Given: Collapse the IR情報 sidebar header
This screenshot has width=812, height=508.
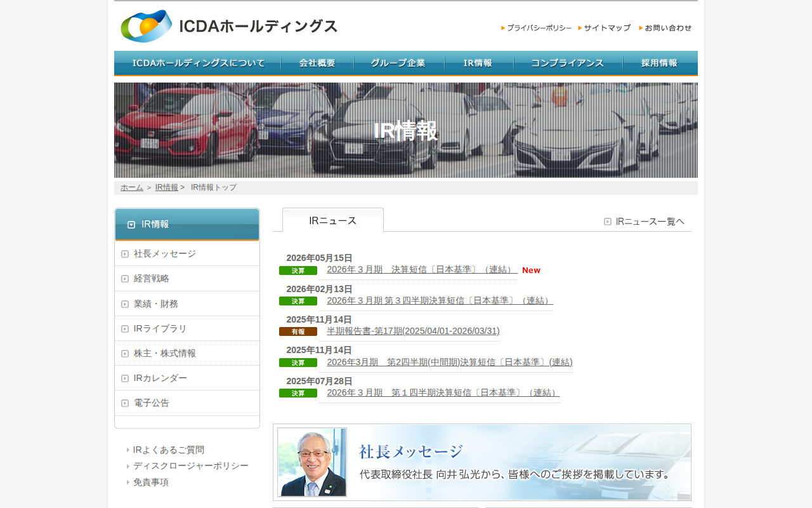Looking at the screenshot, I should pyautogui.click(x=187, y=224).
